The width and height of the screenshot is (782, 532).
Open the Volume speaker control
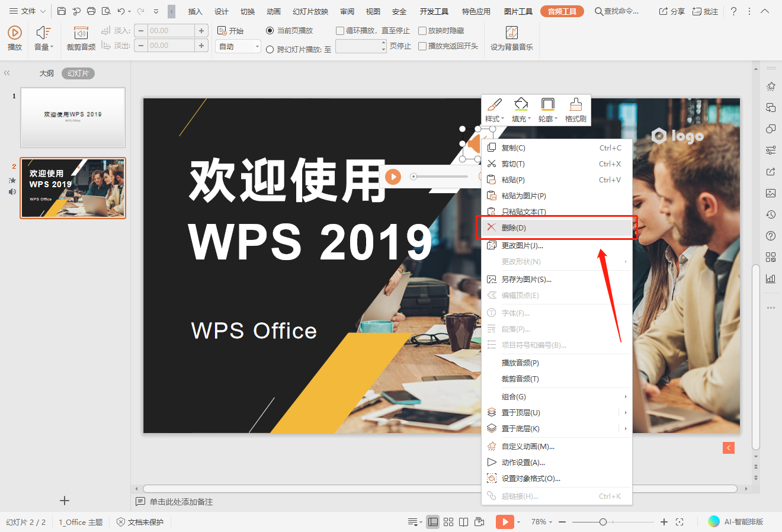tap(43, 33)
